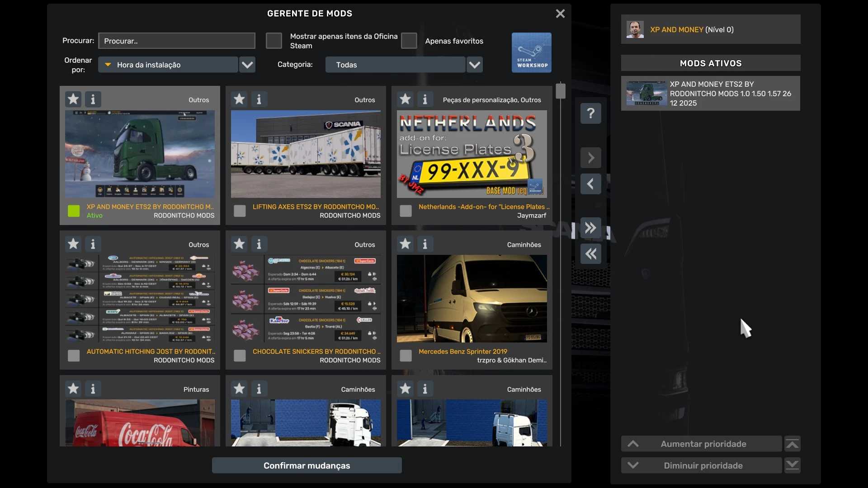Deactivate all mods with double left arrow
Image resolution: width=868 pixels, height=488 pixels.
(x=590, y=254)
